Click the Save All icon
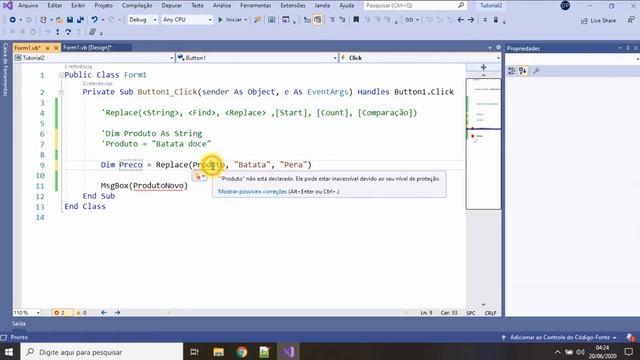 [x=80, y=20]
